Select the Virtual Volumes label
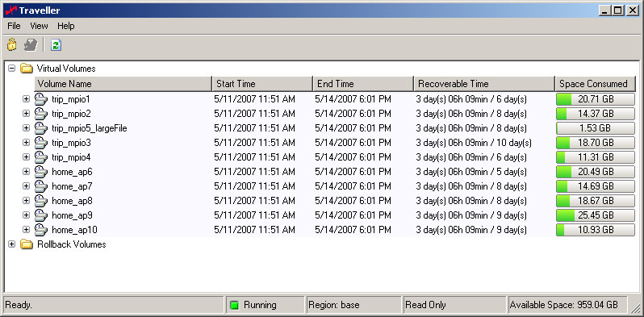Viewport: 644px width, 317px height. point(66,69)
